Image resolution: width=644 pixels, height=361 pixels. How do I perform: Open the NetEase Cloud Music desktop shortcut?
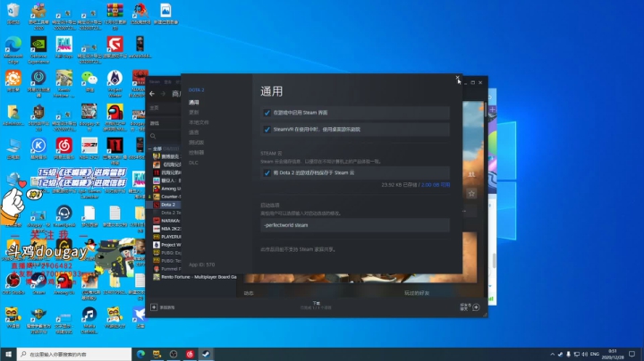coord(64,148)
